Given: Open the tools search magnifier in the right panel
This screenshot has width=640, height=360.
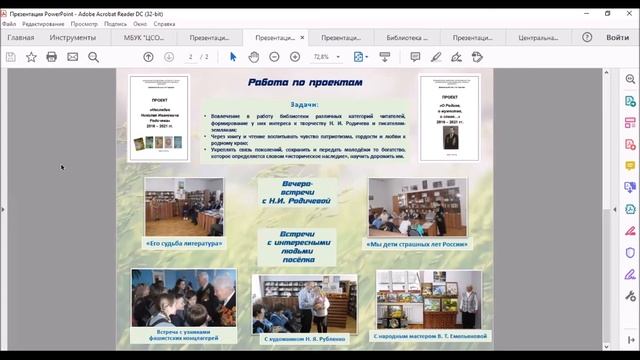Looking at the screenshot, I should 630,79.
